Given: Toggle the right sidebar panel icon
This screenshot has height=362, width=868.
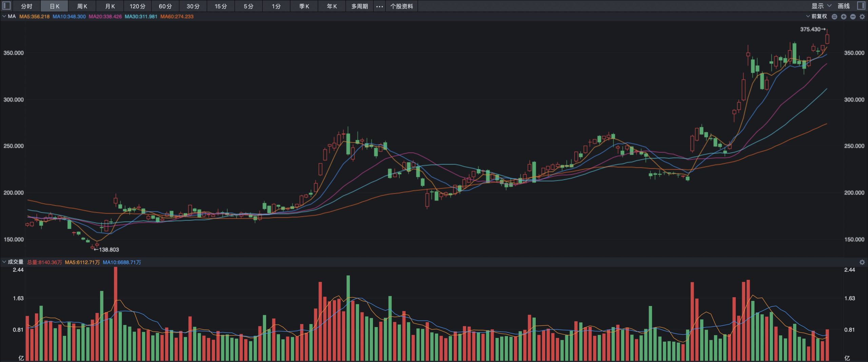Looking at the screenshot, I should point(862,6).
